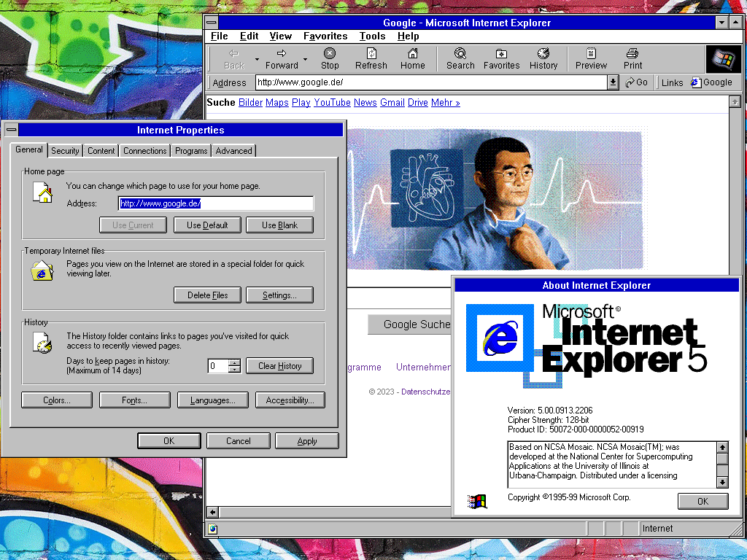This screenshot has width=747, height=560.
Task: Switch to the Connections tab
Action: pyautogui.click(x=145, y=150)
